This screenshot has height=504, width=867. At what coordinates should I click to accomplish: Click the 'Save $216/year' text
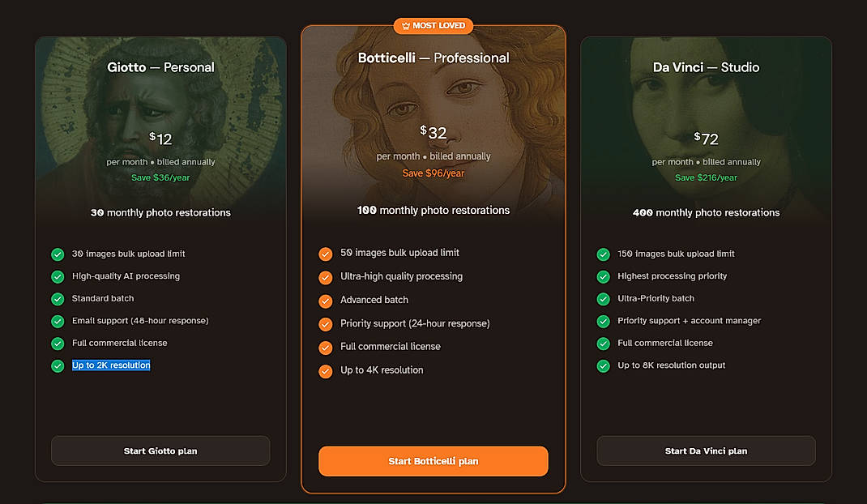tap(706, 177)
